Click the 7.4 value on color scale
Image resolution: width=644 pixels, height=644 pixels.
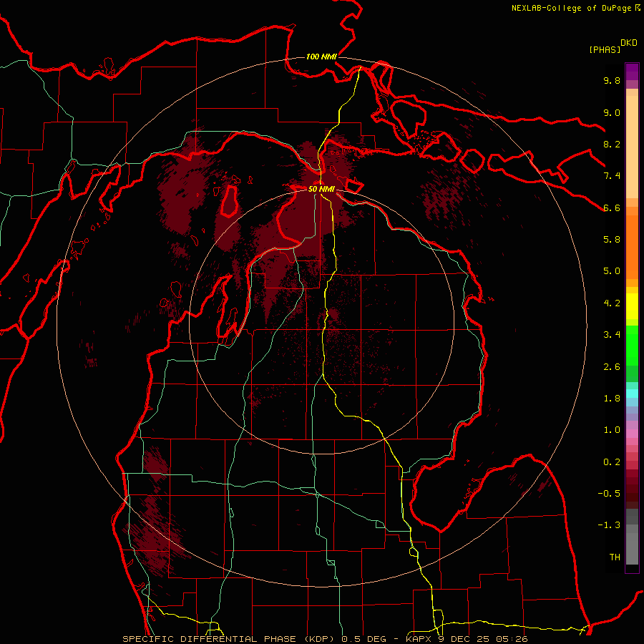[612, 176]
